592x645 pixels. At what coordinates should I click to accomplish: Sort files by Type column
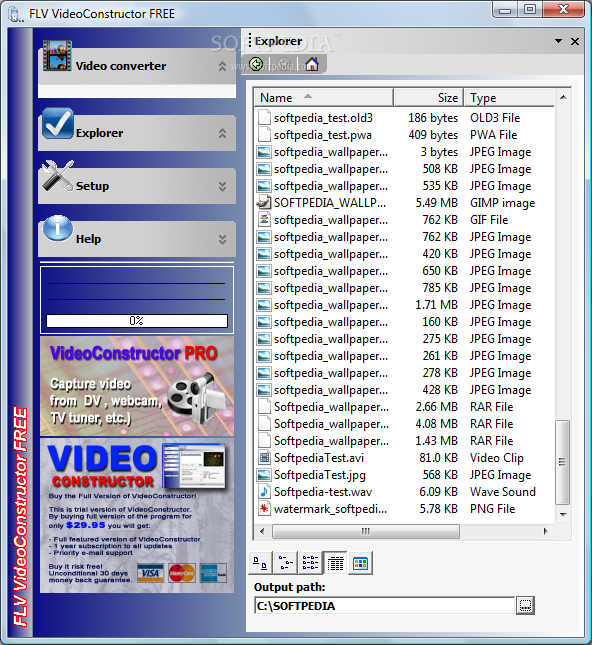(509, 97)
